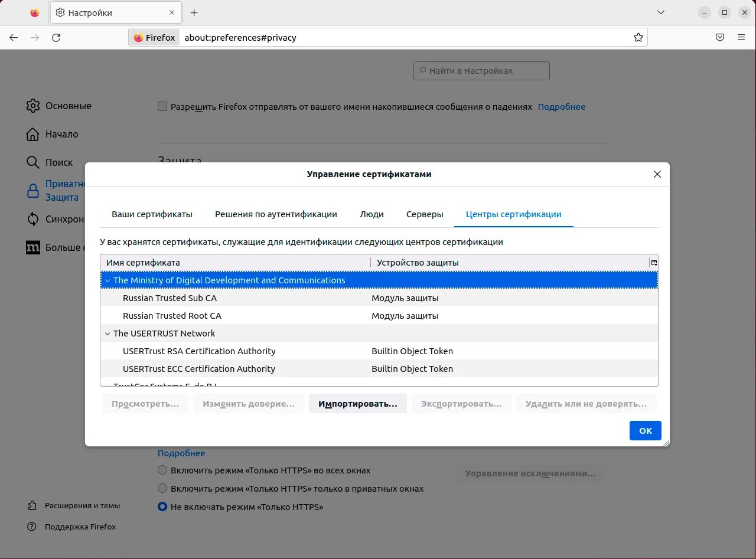Switch to Решения по аутентификации tab
Image resolution: width=756 pixels, height=559 pixels.
click(x=276, y=214)
